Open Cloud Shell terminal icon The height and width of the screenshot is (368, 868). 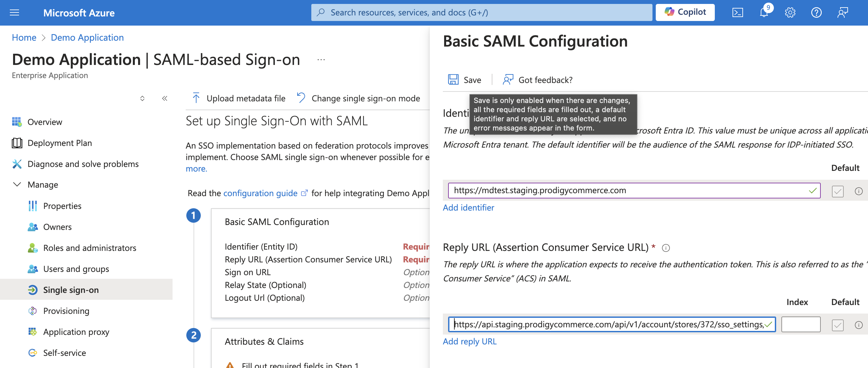[737, 13]
